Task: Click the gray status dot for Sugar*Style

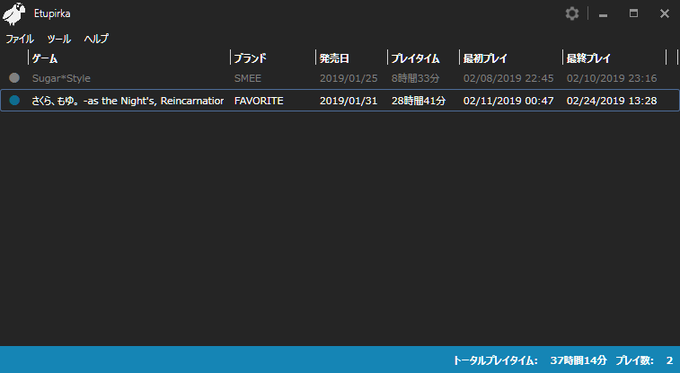Action: 14,78
